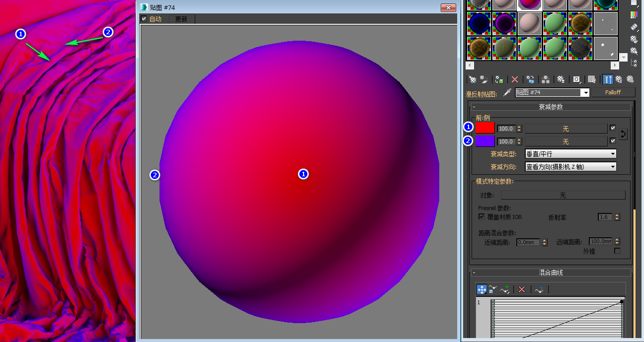Toggle 自动 auto-update checkbox in preview window
This screenshot has height=342, width=644.
(144, 19)
